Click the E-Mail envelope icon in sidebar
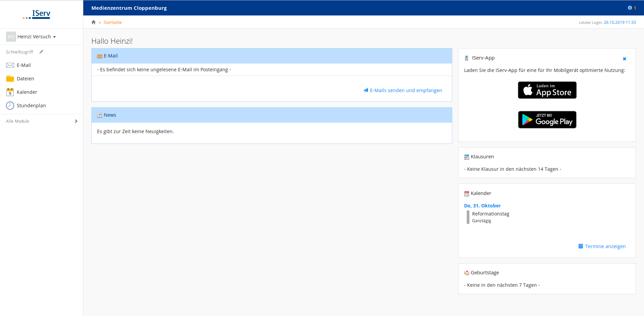The height and width of the screenshot is (316, 644). [10, 65]
